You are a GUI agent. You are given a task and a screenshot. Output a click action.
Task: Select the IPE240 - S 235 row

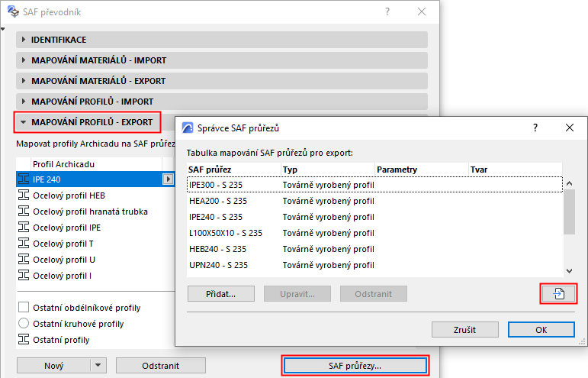(x=374, y=217)
